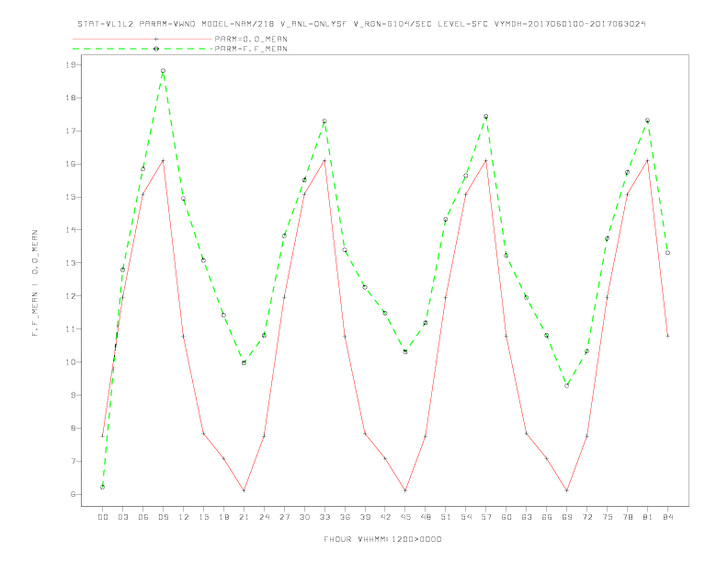
Task: Click y-axis tick value 18
Action: point(70,98)
